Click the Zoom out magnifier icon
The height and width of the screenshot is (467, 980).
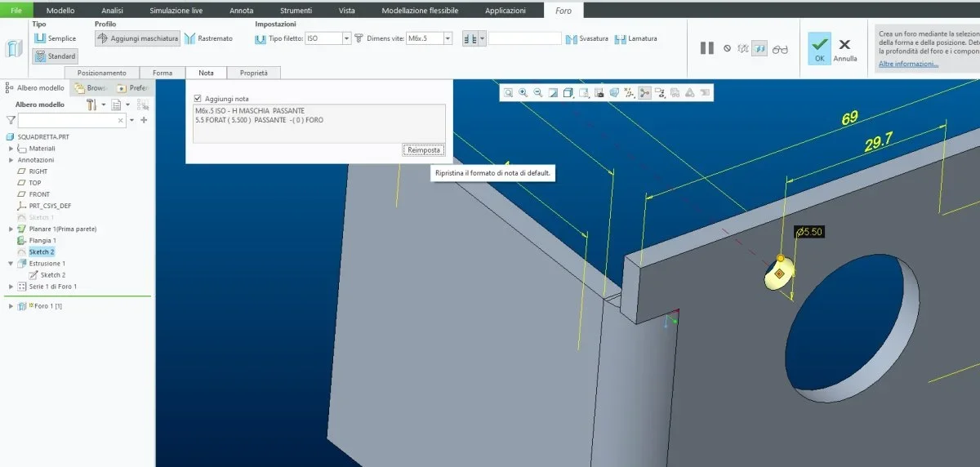538,93
